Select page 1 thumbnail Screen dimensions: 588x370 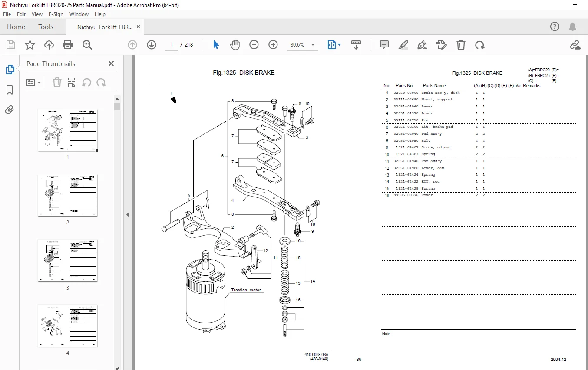(68, 130)
